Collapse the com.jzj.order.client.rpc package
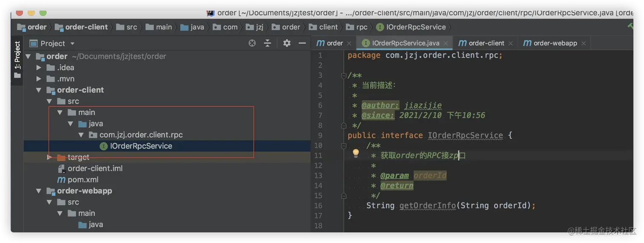This screenshot has width=644, height=243. pyautogui.click(x=81, y=135)
